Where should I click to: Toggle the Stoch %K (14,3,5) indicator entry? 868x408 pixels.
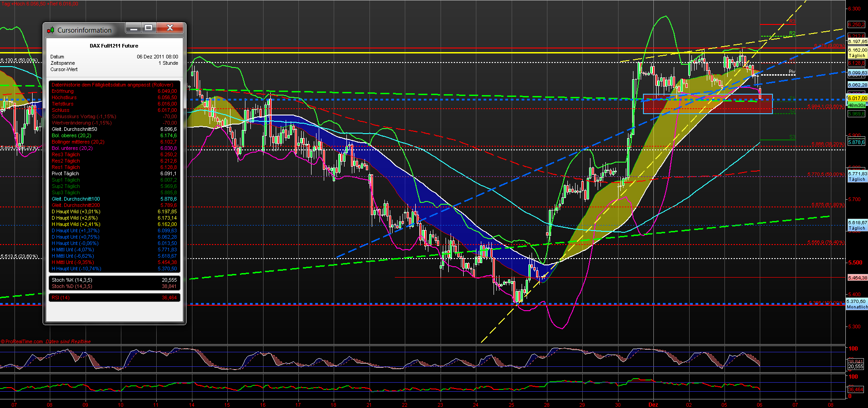[x=71, y=280]
